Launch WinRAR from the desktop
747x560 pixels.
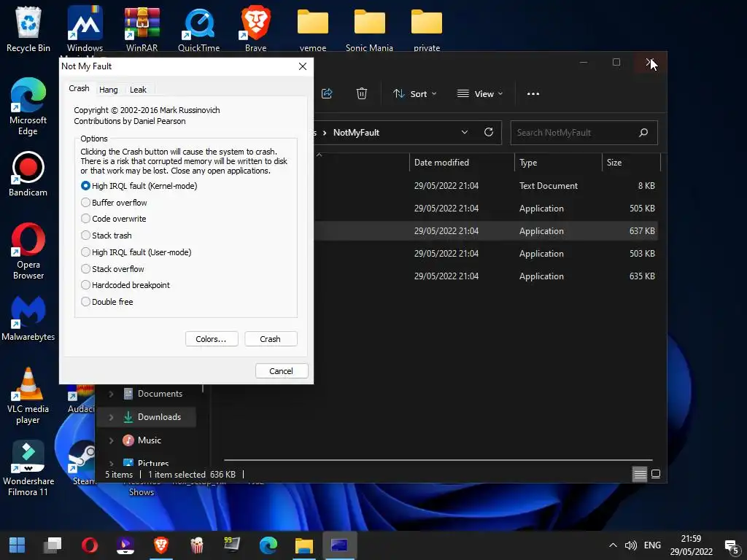(x=142, y=28)
